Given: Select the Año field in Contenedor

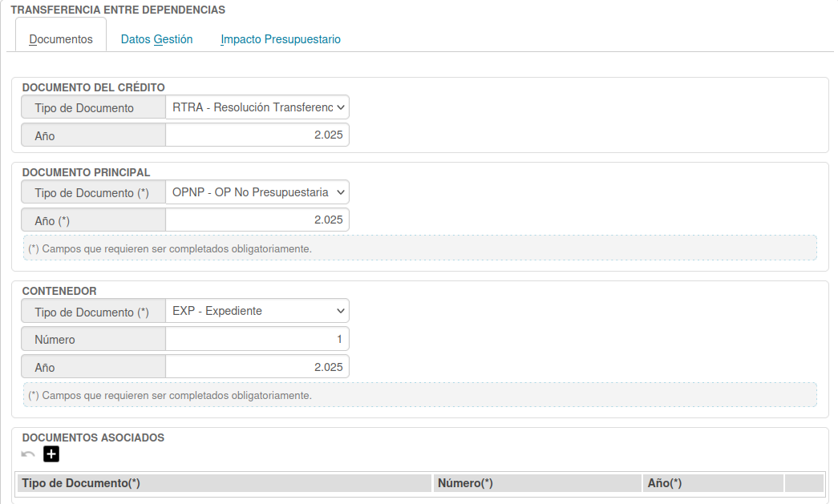Looking at the screenshot, I should tap(257, 368).
